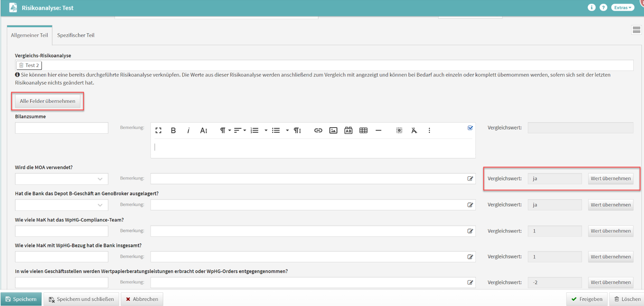Open the remark editor for the GenoBroker question
Screen dimensions: 644x306
tap(470, 205)
